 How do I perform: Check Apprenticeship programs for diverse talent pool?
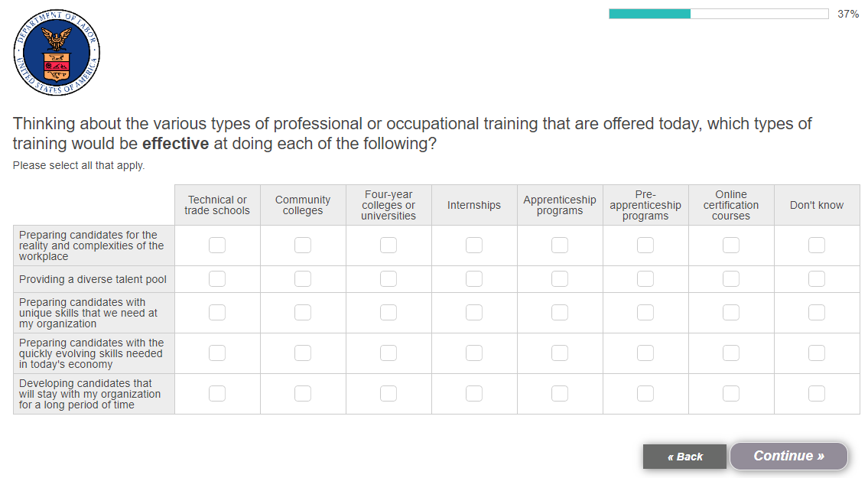coord(560,279)
